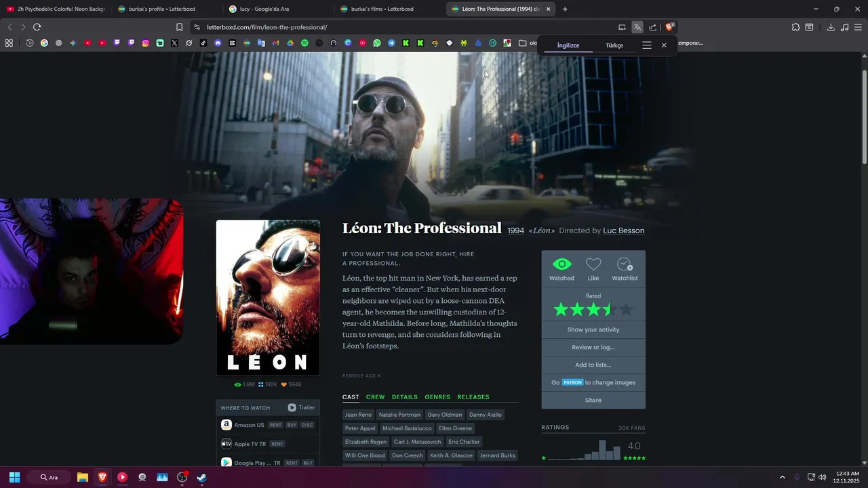Click Show your activity
The height and width of the screenshot is (488, 868).
593,329
